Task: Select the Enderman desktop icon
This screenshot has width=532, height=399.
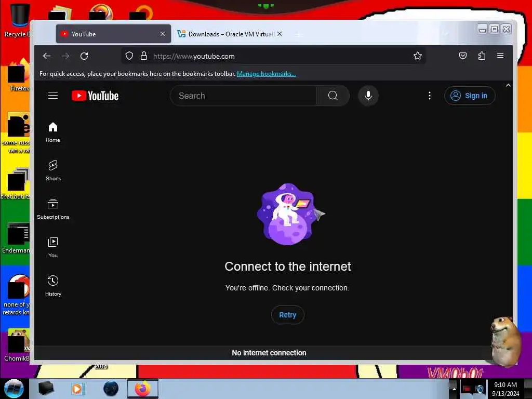Action: [17, 238]
